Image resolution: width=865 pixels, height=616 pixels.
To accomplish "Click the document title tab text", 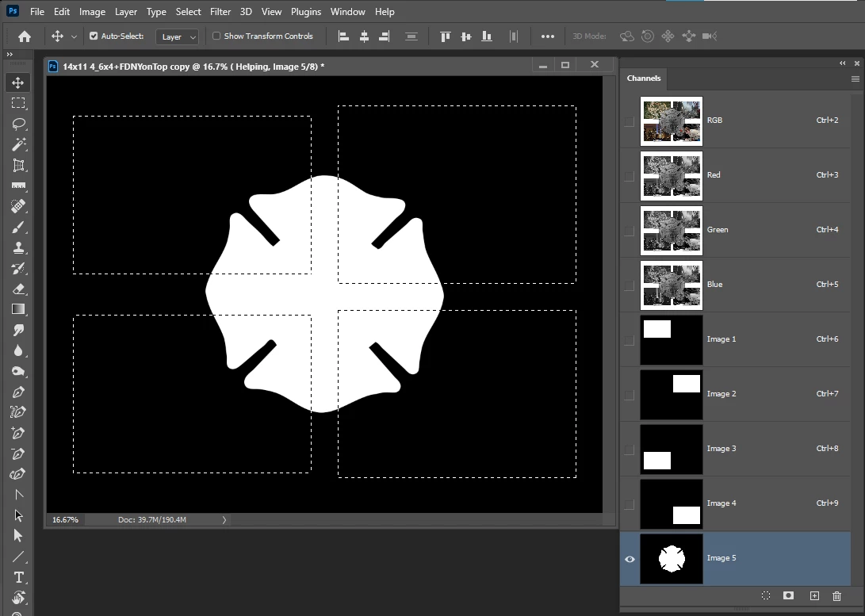I will click(x=193, y=67).
